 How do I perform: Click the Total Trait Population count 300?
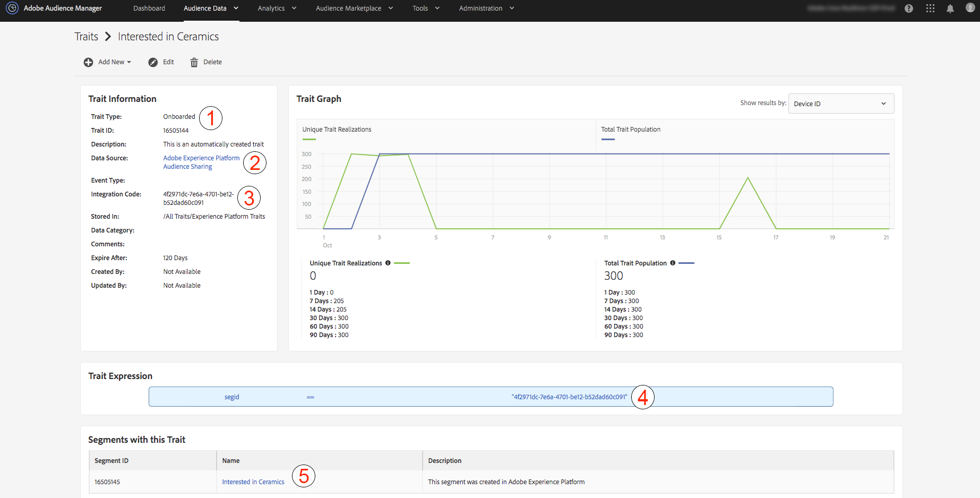[x=614, y=276]
